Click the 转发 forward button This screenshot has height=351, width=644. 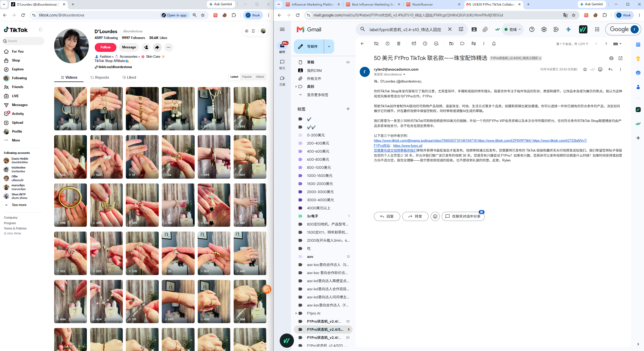point(415,216)
